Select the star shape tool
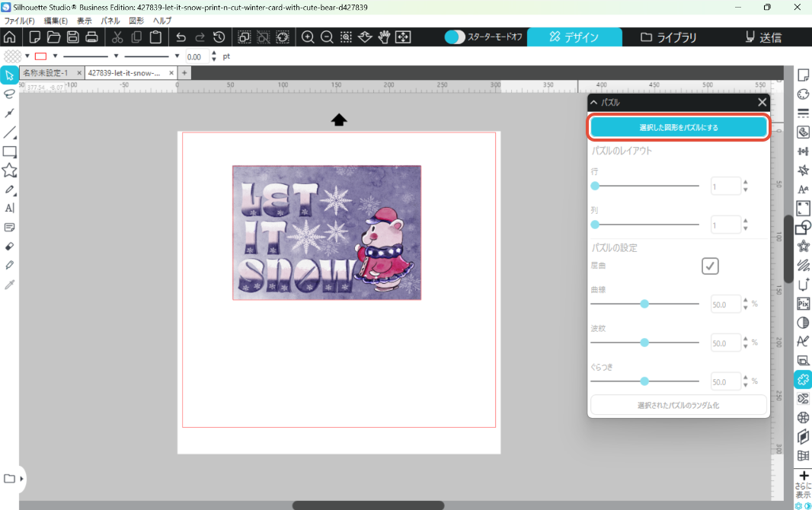The width and height of the screenshot is (812, 510). [x=9, y=171]
